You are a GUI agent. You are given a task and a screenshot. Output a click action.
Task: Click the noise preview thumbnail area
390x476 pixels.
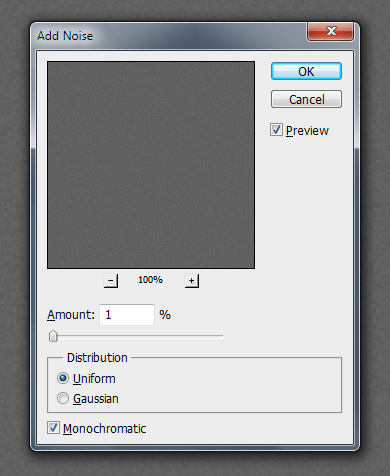click(151, 165)
